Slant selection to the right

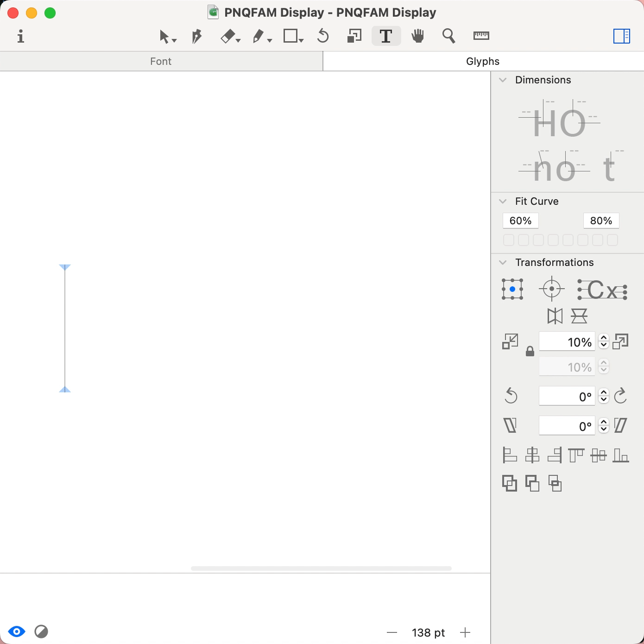[x=620, y=425]
